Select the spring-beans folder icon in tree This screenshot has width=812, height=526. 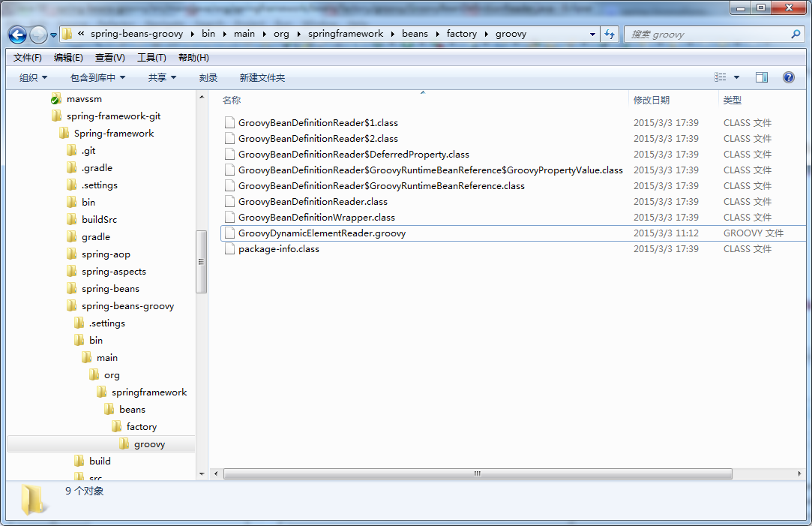pyautogui.click(x=72, y=289)
